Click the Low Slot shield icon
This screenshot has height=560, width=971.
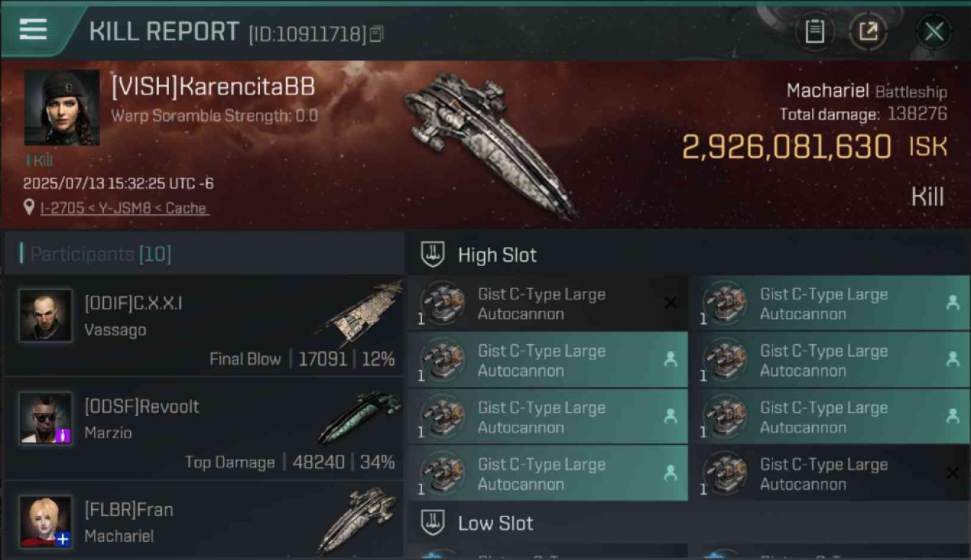coord(432,523)
